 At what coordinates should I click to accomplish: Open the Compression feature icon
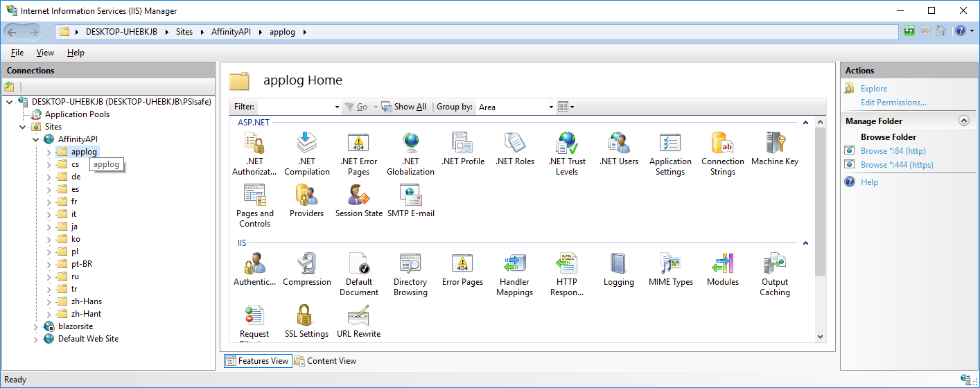coord(306,267)
